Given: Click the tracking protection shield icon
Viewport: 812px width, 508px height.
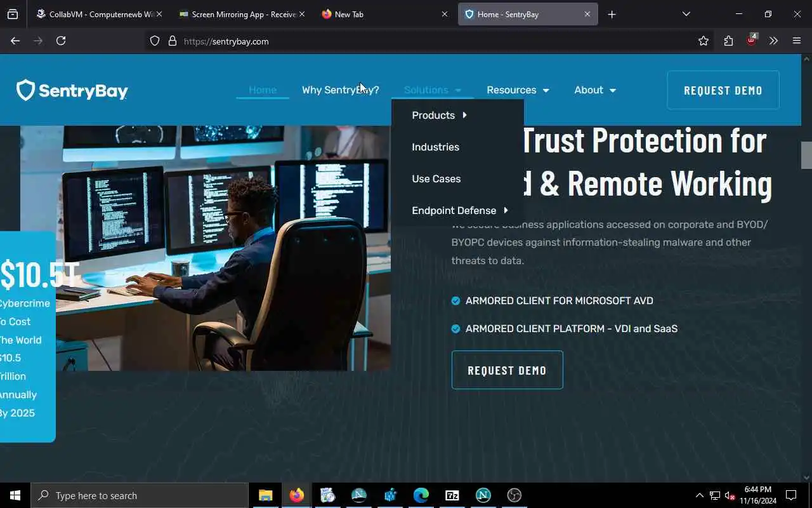Looking at the screenshot, I should [155, 41].
